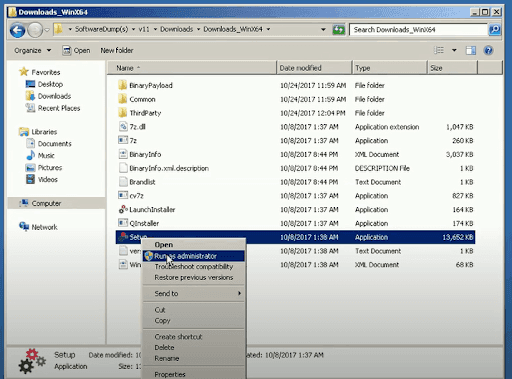The width and height of the screenshot is (512, 379).
Task: Click the DESCRIPTION File type cell
Action: [x=382, y=168]
